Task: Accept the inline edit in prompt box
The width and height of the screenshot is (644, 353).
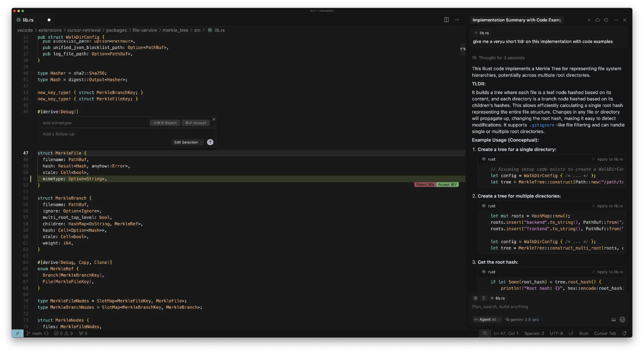Action: [x=196, y=123]
